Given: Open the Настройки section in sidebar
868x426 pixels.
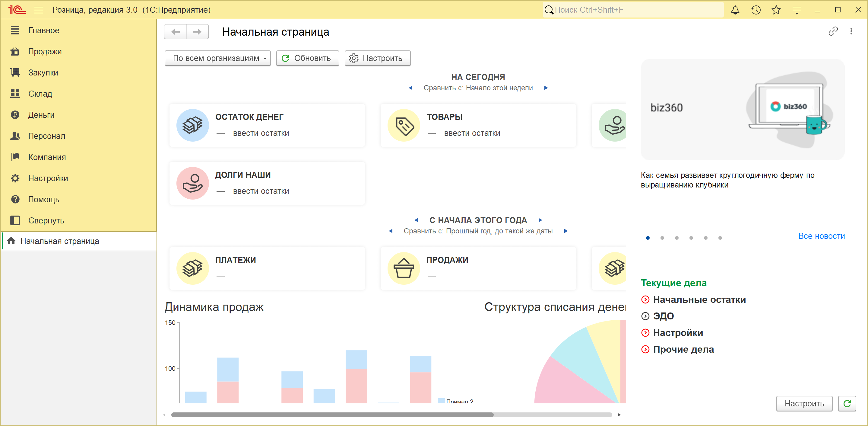Looking at the screenshot, I should coord(78,178).
